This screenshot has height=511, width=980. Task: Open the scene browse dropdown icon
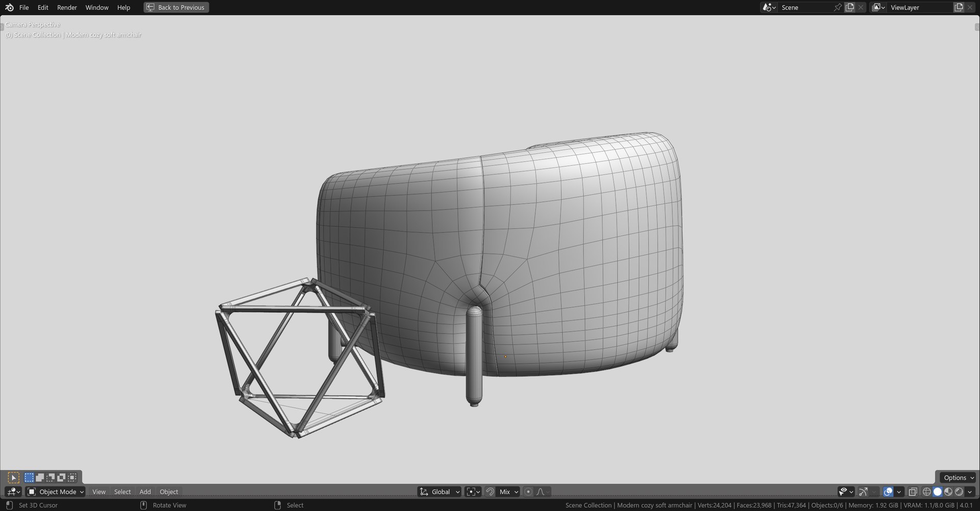coord(769,7)
